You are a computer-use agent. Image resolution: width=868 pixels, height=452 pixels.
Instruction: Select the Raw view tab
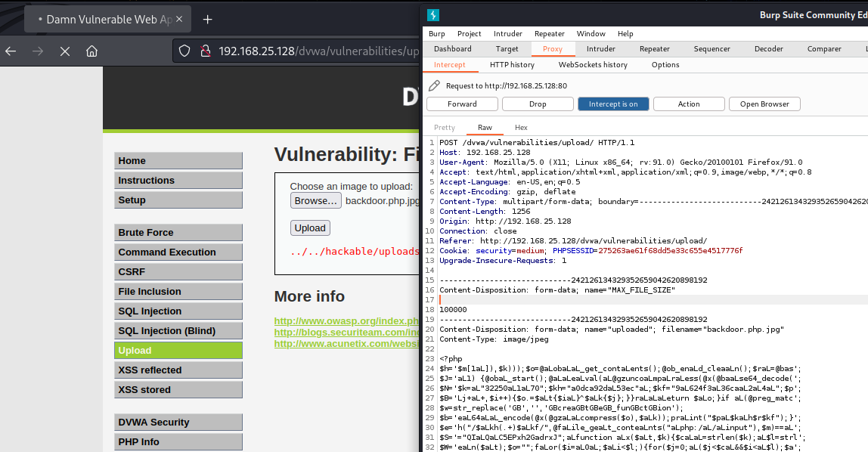tap(485, 127)
